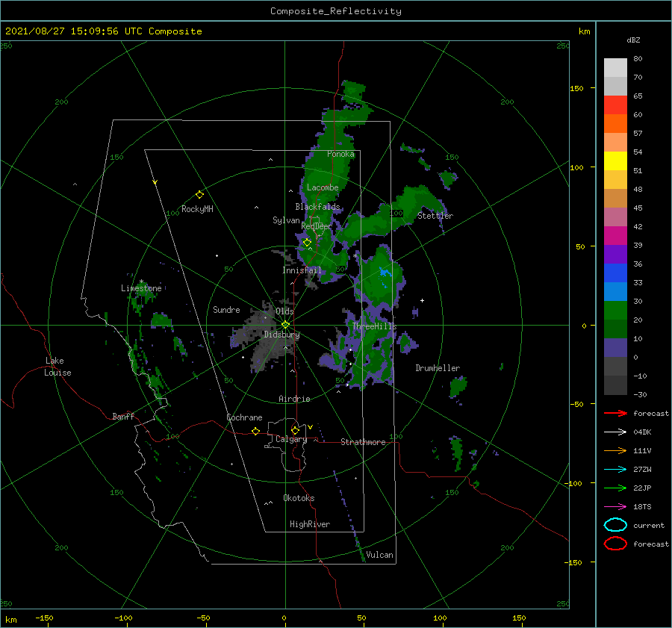The height and width of the screenshot is (628, 672).
Task: Click the Drumheller town label
Action: tap(438, 368)
